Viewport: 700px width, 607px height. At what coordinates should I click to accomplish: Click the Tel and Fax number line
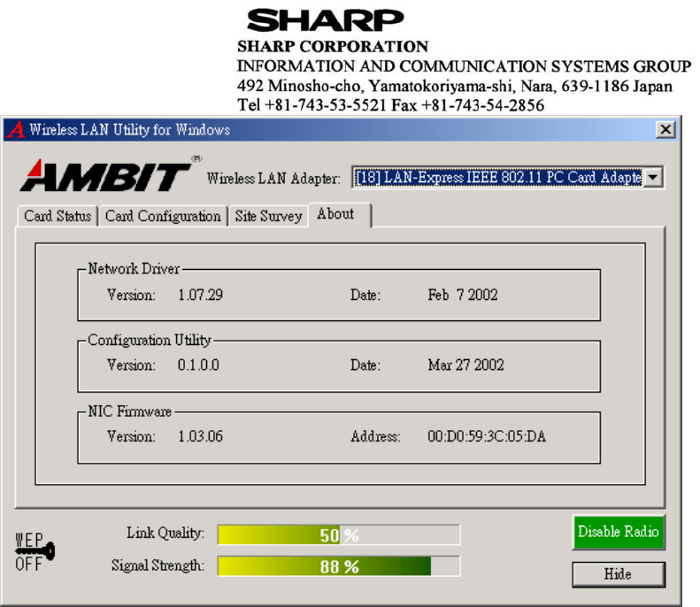(390, 105)
